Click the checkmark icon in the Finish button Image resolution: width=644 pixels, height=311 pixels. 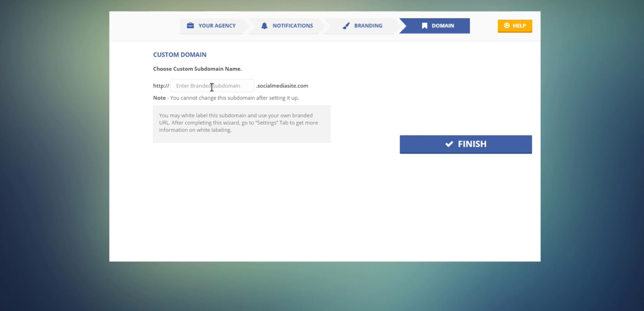coord(449,144)
